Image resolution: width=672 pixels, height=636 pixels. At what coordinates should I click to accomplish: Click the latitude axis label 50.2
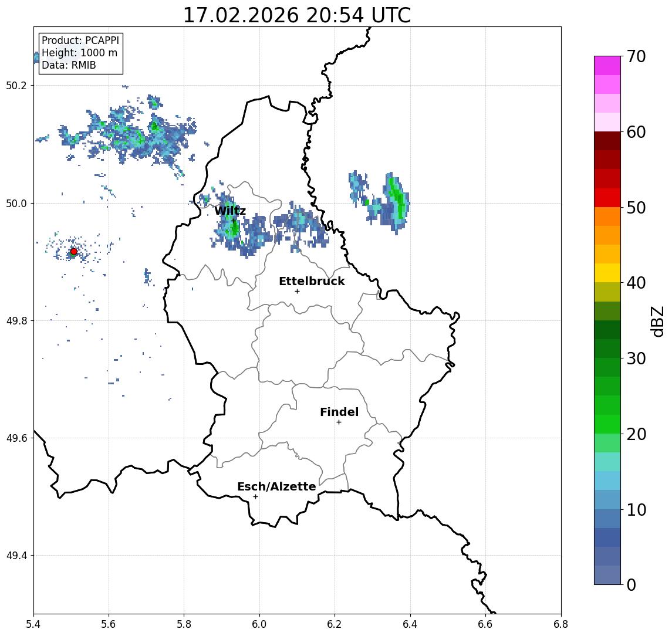[16, 85]
